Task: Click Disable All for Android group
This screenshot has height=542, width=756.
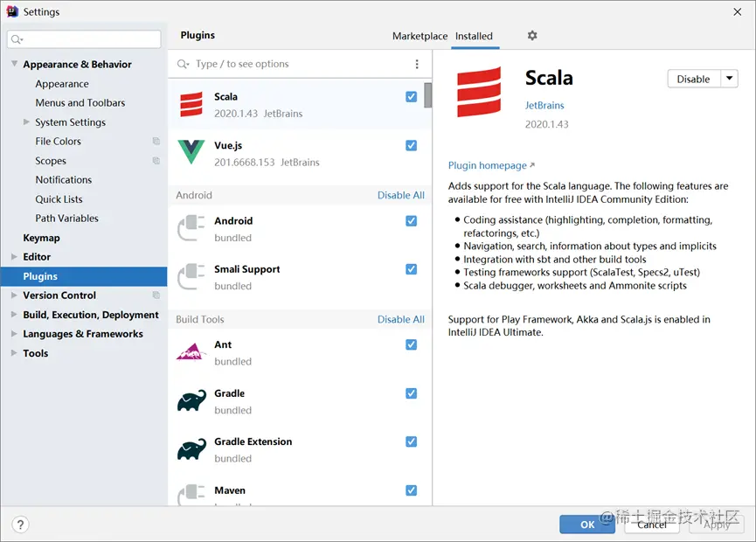Action: (400, 195)
